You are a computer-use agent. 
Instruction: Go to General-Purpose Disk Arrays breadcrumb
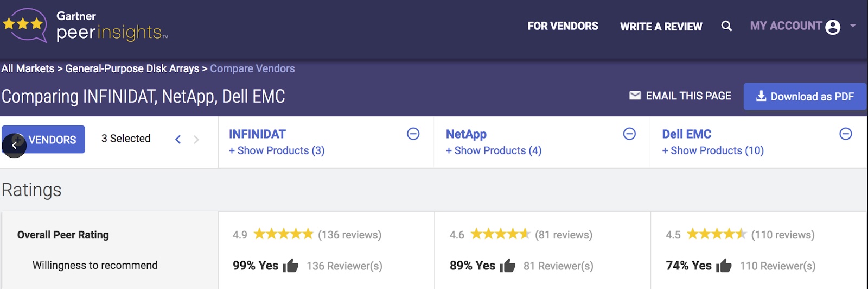132,68
